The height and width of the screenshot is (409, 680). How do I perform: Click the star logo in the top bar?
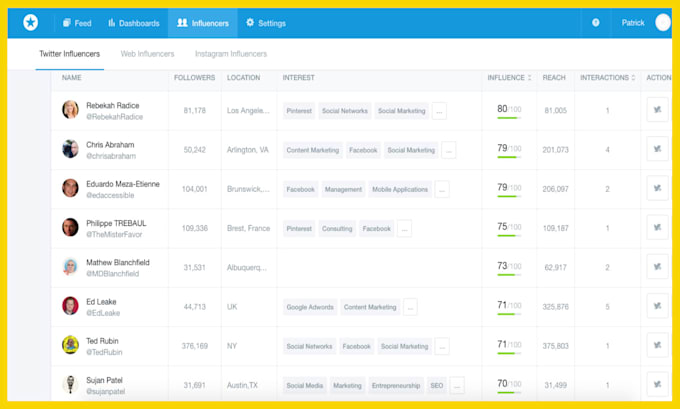(x=31, y=23)
